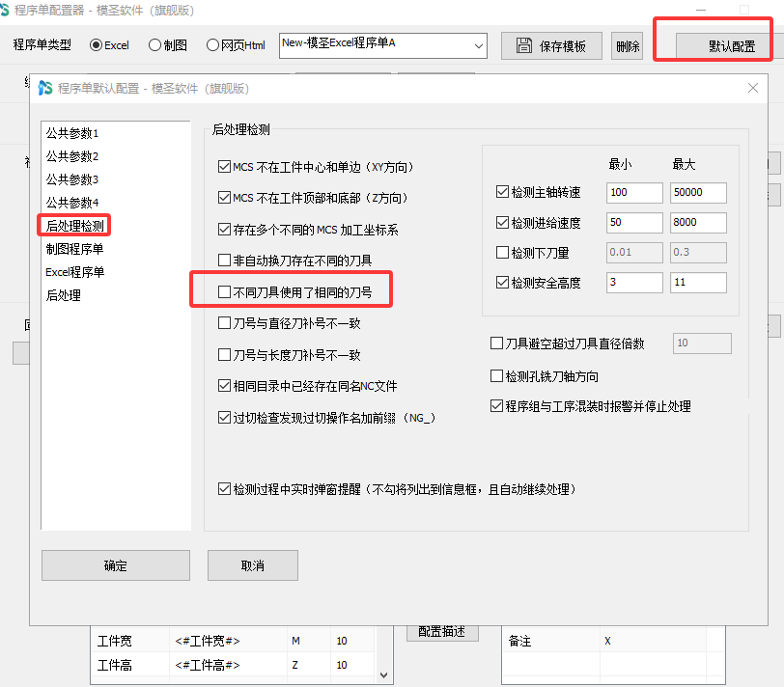Toggle 检测安全高度 checkbox
Screen dimensions: 784x687
(502, 283)
